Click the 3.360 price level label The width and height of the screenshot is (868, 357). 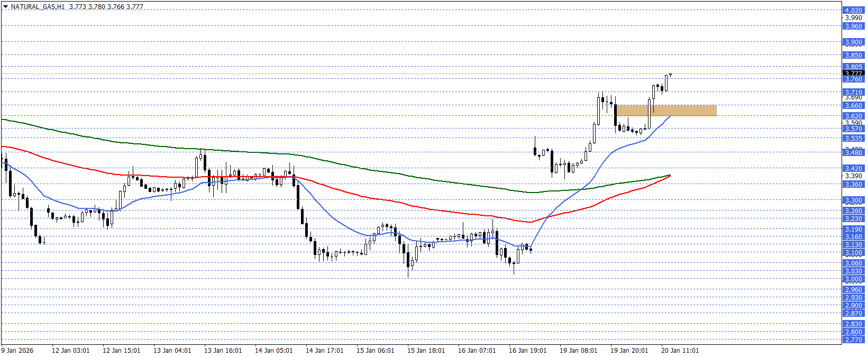coord(853,184)
